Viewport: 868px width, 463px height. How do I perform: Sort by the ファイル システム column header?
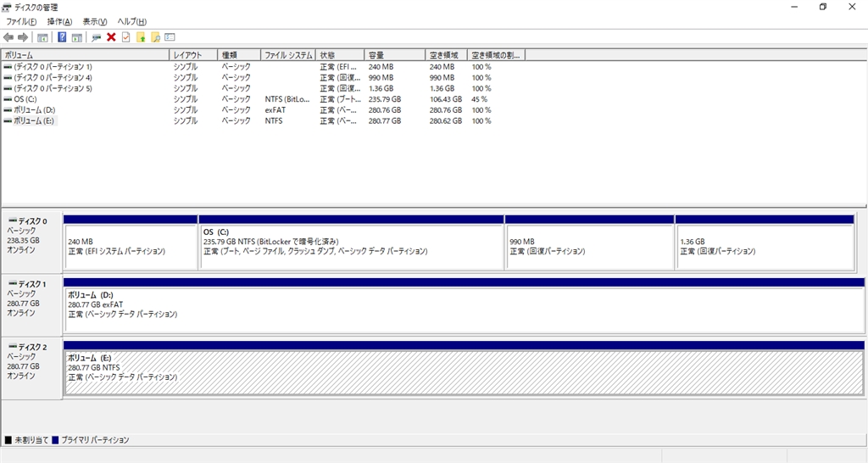pyautogui.click(x=288, y=55)
